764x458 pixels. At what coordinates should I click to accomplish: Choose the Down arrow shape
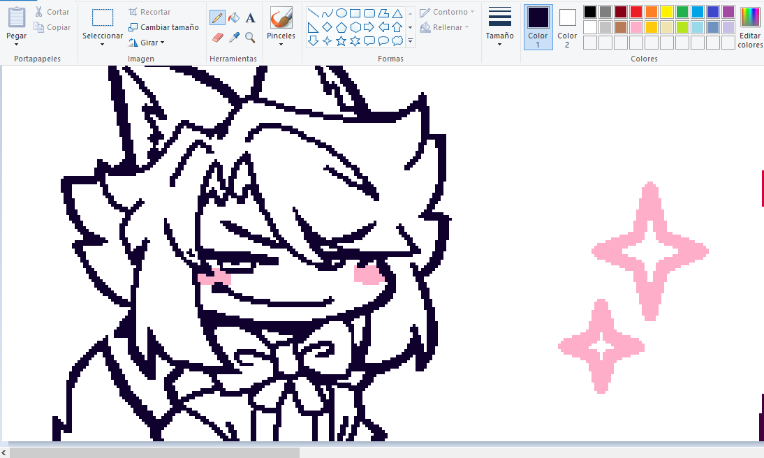pos(313,41)
